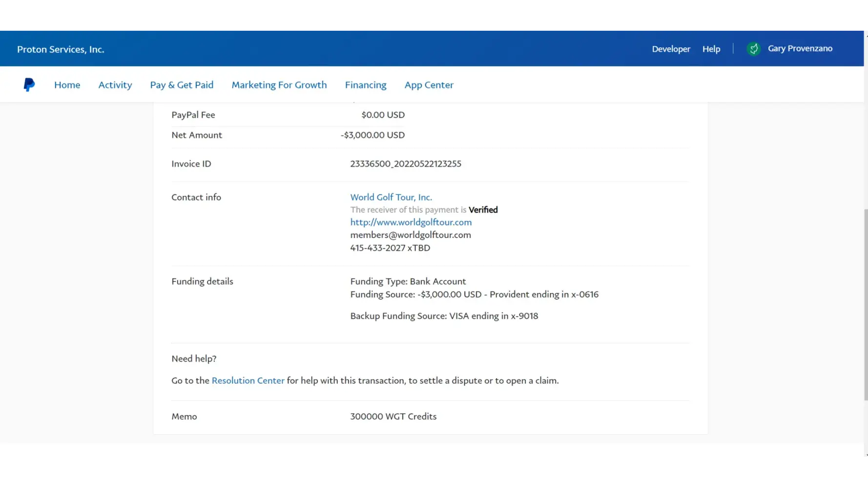This screenshot has height=488, width=868.
Task: Open Gary Provenzano account menu
Action: coord(800,48)
